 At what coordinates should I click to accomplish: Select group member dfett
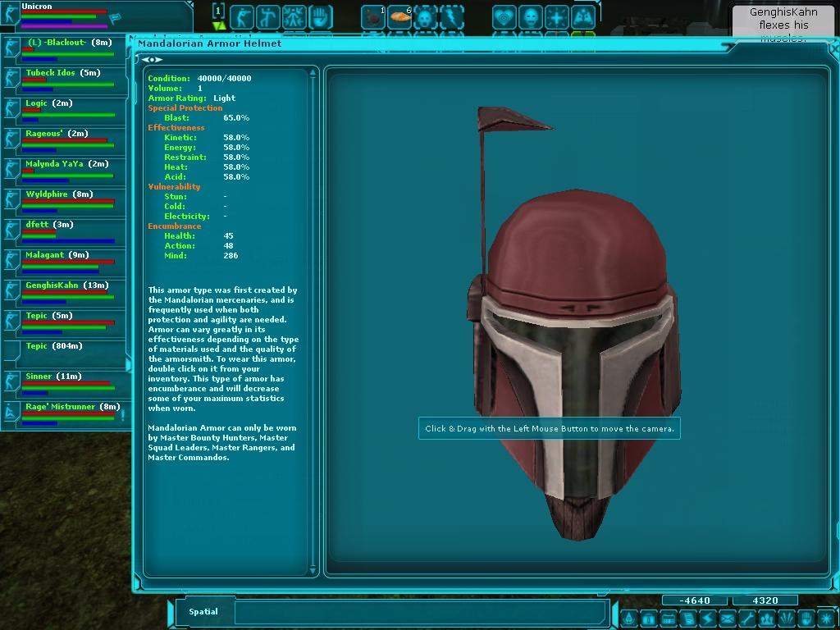(x=64, y=232)
